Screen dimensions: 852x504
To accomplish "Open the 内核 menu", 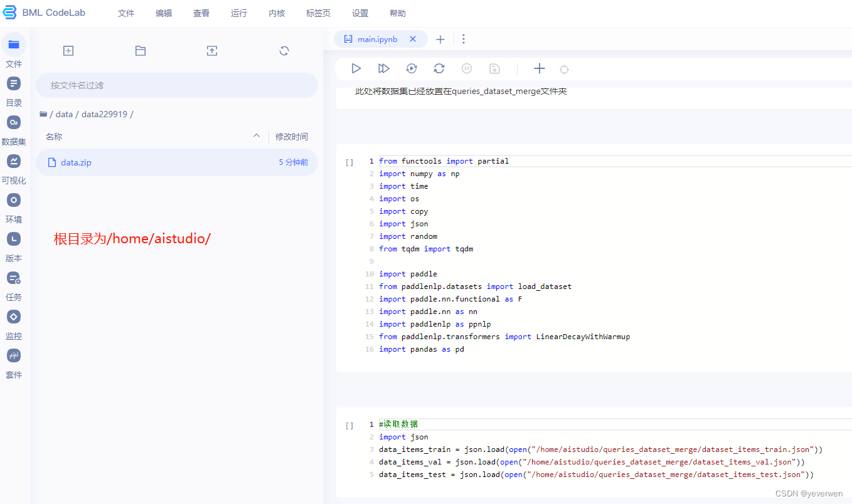I will pyautogui.click(x=277, y=13).
